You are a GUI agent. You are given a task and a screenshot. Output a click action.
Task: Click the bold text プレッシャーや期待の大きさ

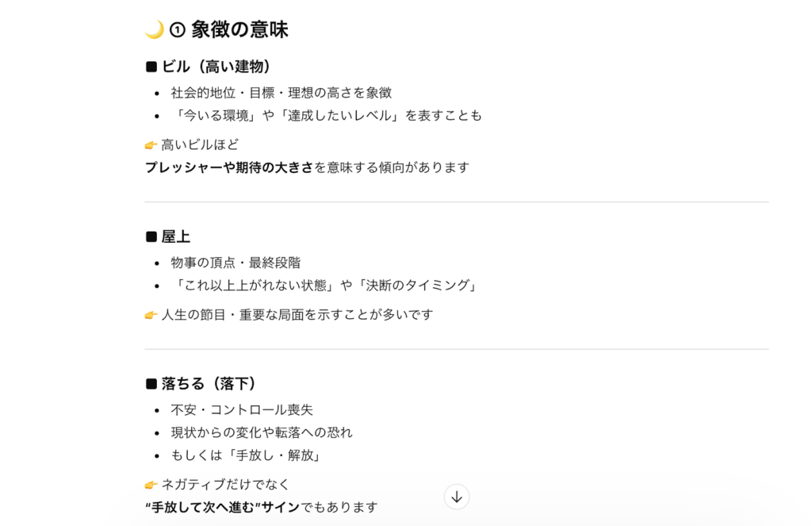[x=229, y=167]
